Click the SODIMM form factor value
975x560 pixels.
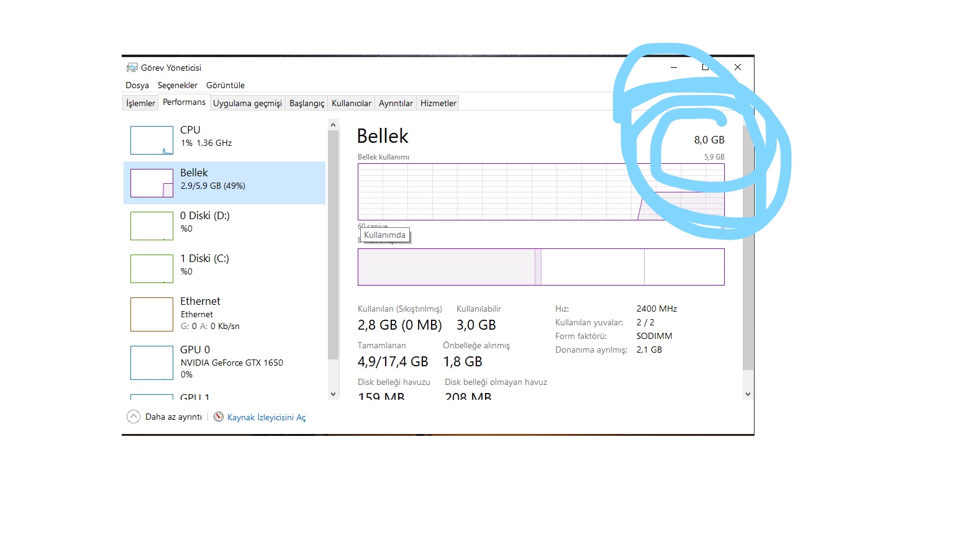[654, 336]
